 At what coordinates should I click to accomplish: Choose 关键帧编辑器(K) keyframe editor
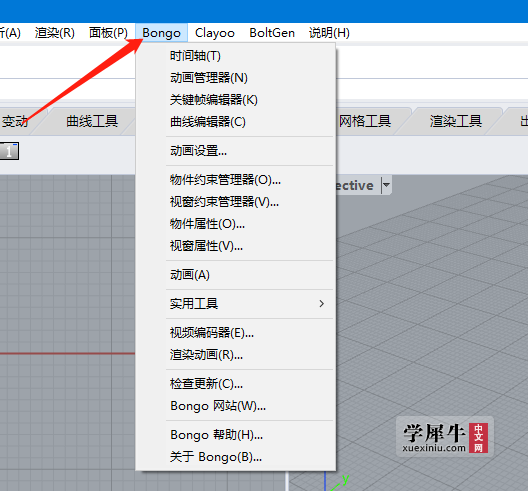click(x=236, y=100)
